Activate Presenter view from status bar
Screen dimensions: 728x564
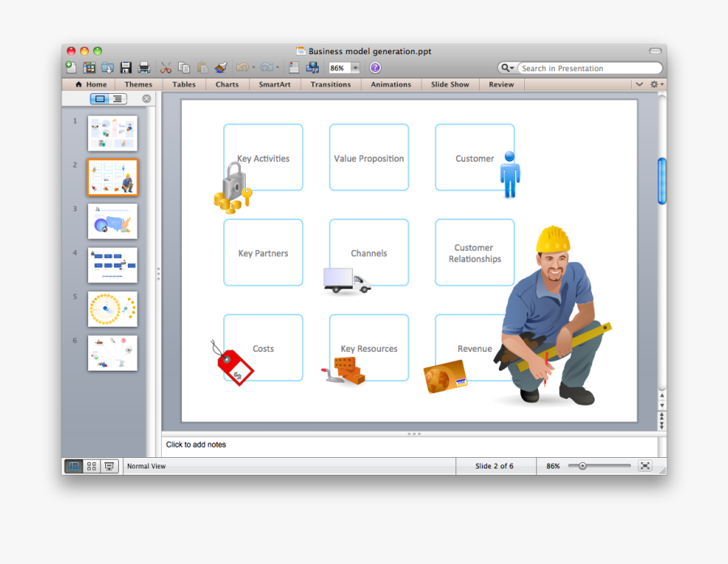[x=108, y=466]
